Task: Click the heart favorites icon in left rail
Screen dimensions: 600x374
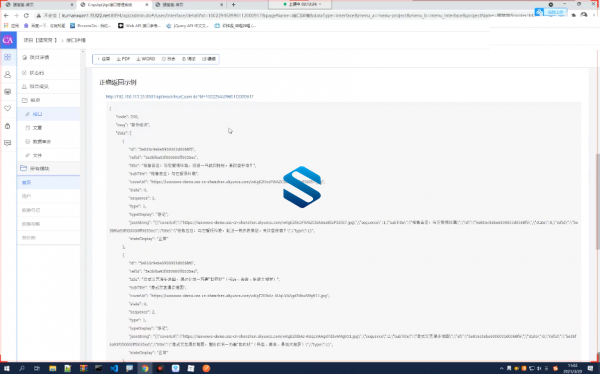Action: pos(8,108)
